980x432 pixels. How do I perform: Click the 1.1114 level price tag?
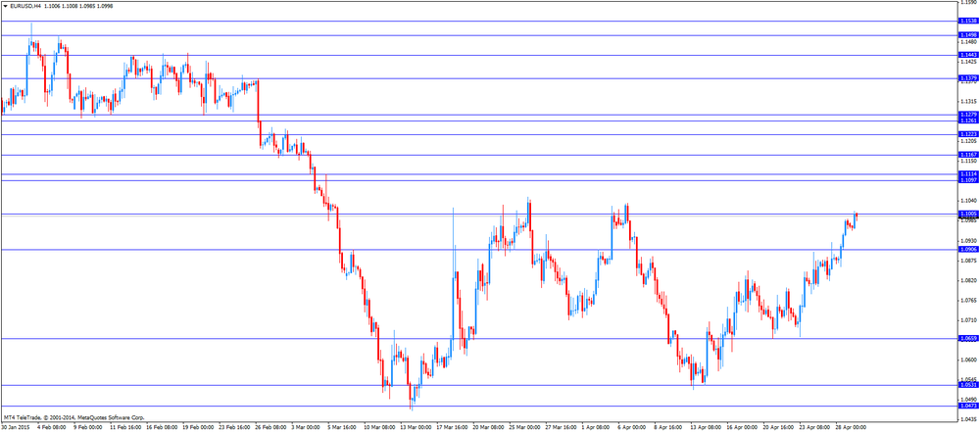click(x=967, y=174)
